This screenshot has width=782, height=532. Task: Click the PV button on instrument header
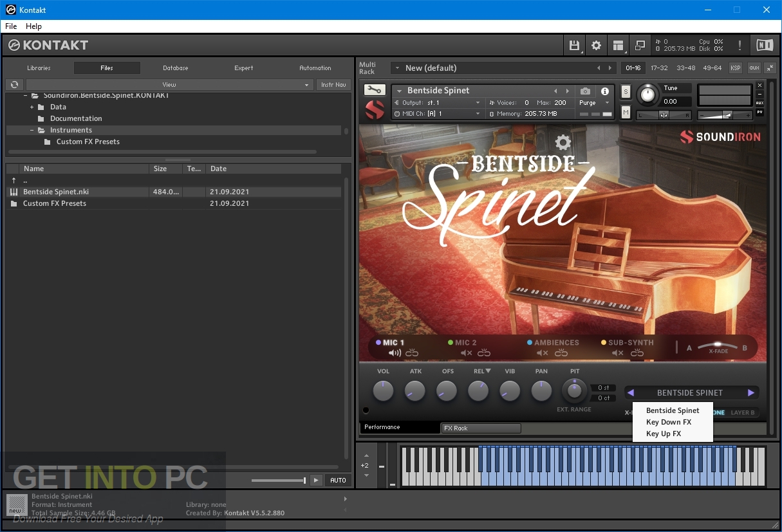(x=759, y=112)
